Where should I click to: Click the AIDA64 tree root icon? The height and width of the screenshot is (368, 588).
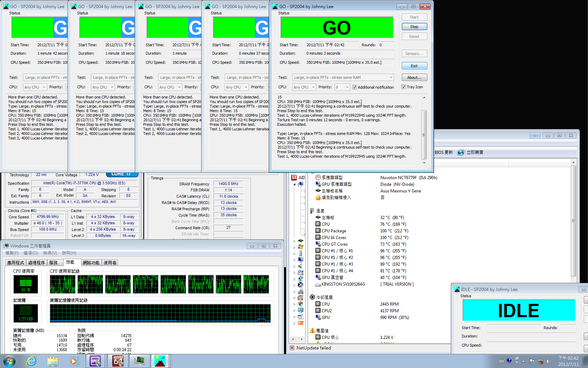[294, 178]
